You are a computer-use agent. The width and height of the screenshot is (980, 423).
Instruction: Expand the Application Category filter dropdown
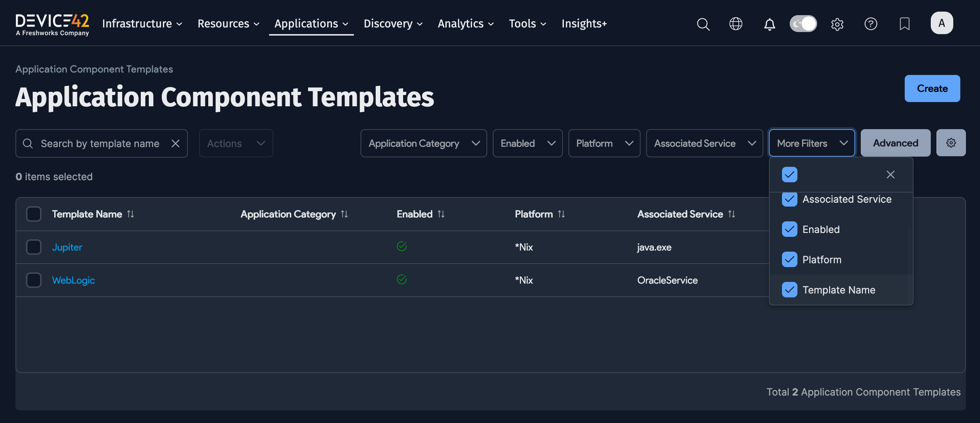[x=424, y=144]
